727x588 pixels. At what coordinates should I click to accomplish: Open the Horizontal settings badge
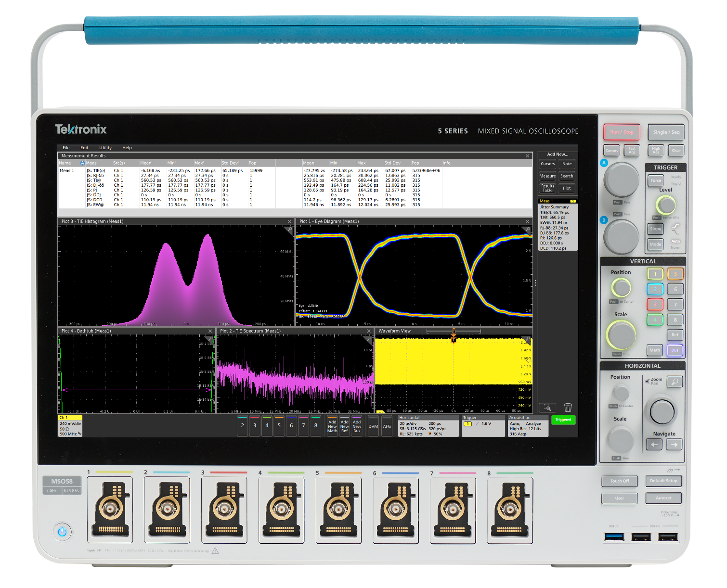pos(428,426)
